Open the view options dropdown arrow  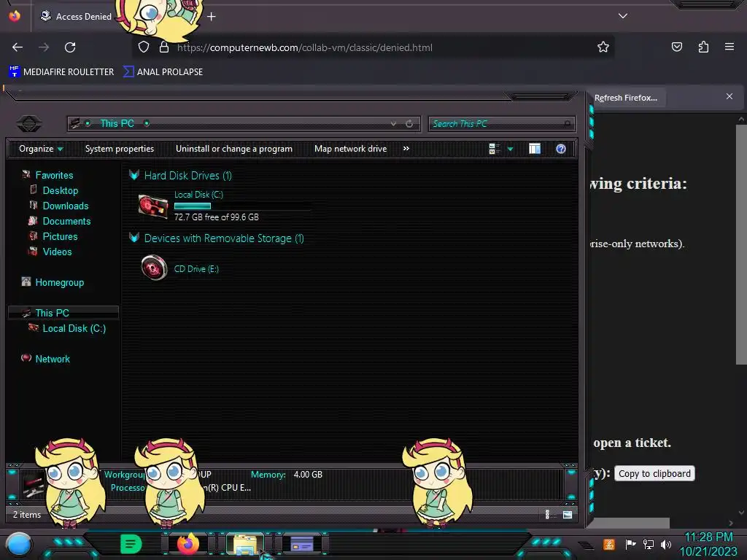tap(510, 149)
